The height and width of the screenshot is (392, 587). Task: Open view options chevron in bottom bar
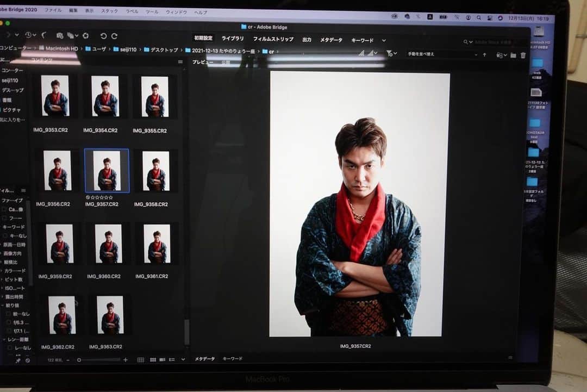click(x=183, y=360)
